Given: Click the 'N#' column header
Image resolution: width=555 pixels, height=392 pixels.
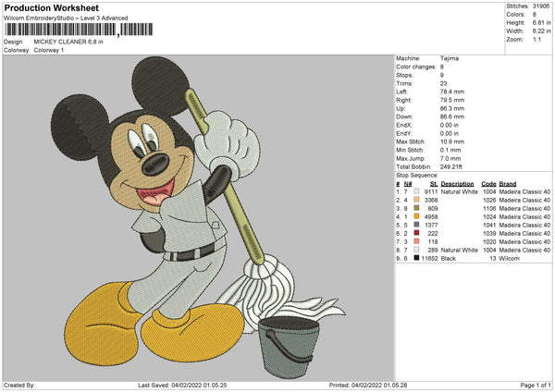Looking at the screenshot, I should (408, 184).
